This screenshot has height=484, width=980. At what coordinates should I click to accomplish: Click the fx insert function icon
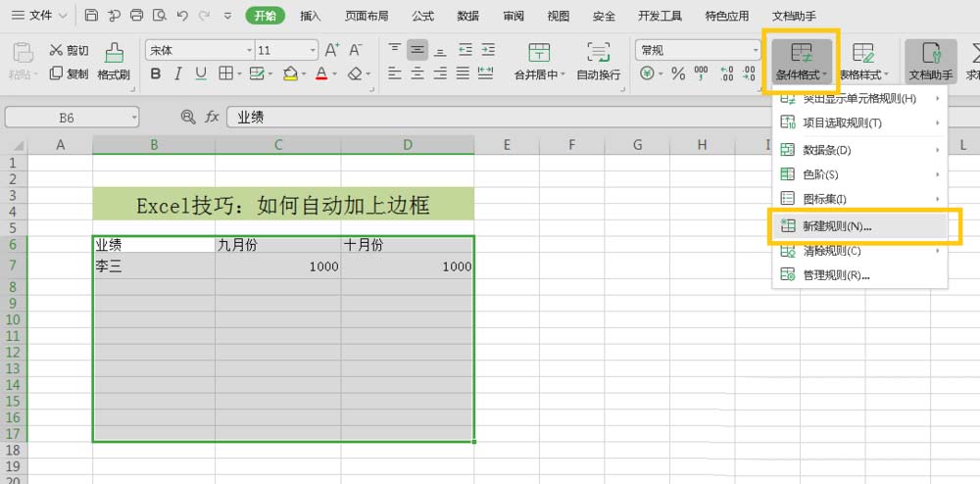pos(213,117)
